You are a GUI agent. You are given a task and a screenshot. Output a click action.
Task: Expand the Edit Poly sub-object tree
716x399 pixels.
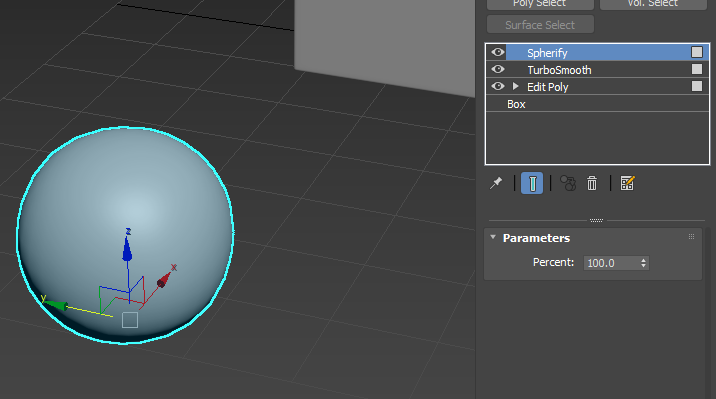click(x=516, y=86)
